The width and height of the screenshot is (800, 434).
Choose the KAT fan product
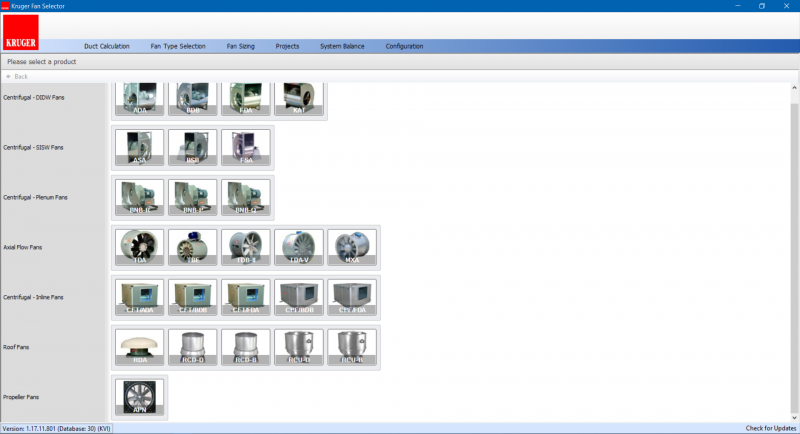tap(298, 99)
